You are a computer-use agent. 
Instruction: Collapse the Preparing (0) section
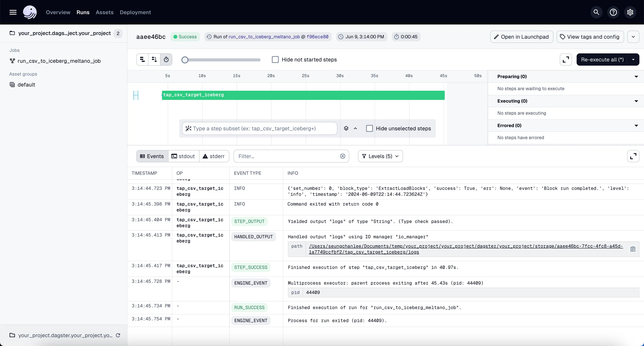pos(636,77)
